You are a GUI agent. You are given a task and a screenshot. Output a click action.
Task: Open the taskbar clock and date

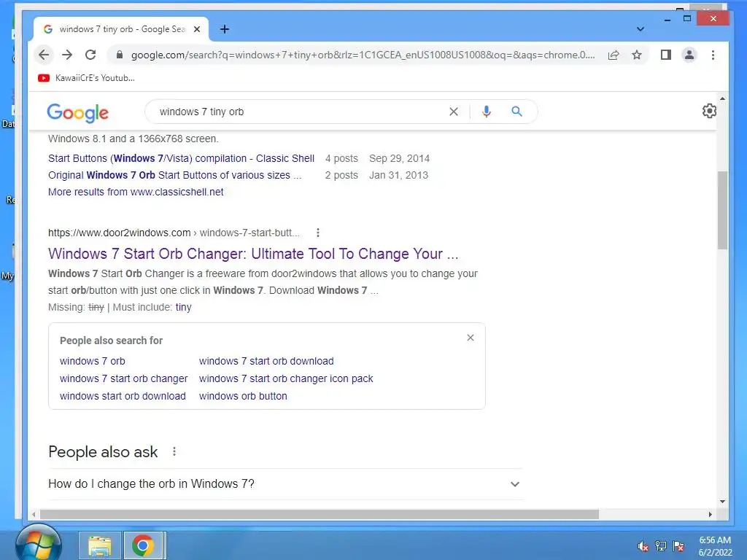tap(715, 546)
